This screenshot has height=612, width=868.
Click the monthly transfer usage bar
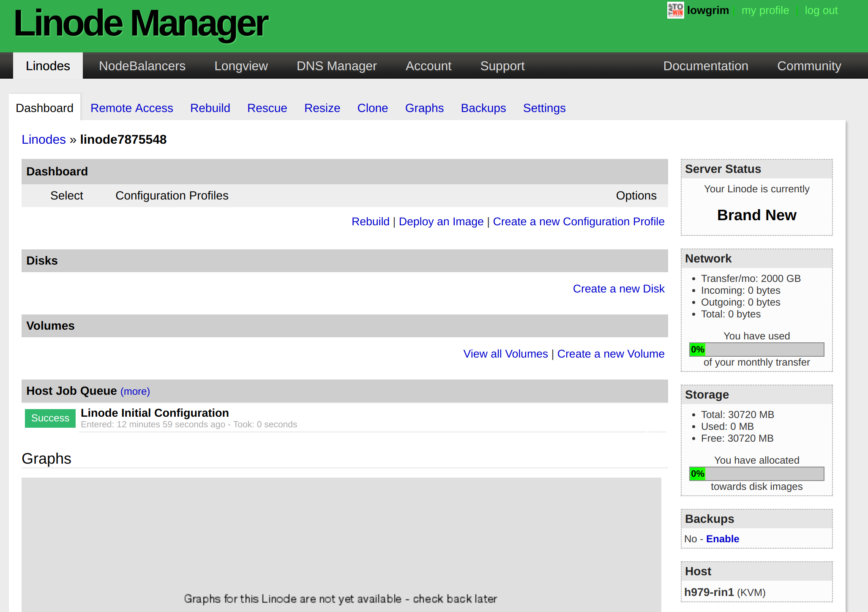pos(756,350)
